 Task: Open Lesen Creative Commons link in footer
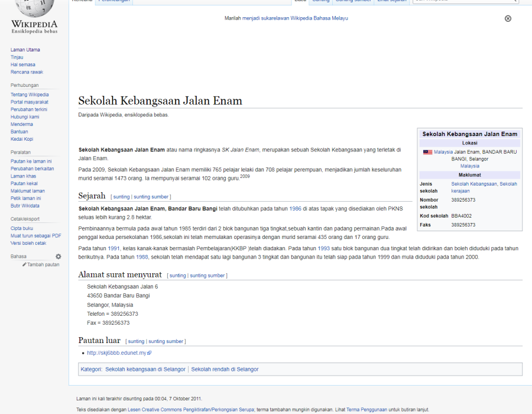coord(191,410)
